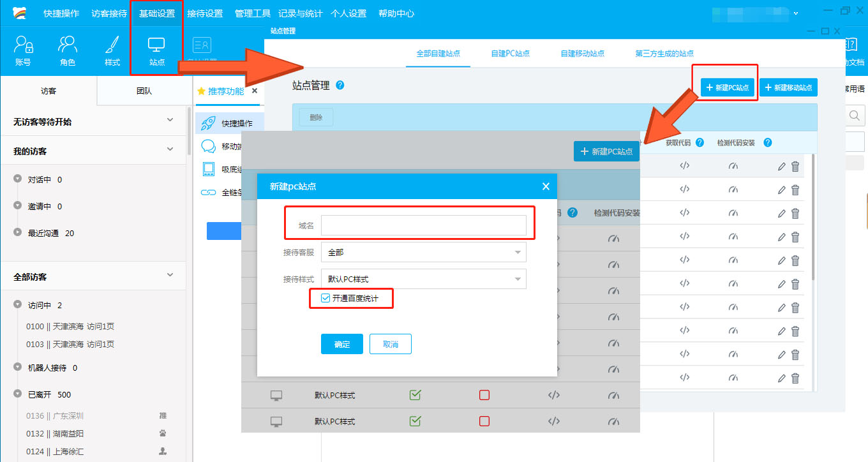This screenshot has width=868, height=462.
Task: Click 取消 to cancel the dialog
Action: pos(391,344)
